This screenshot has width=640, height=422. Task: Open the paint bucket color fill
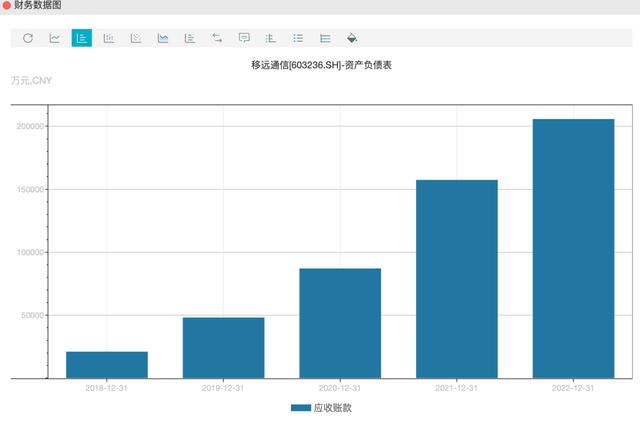coord(352,38)
